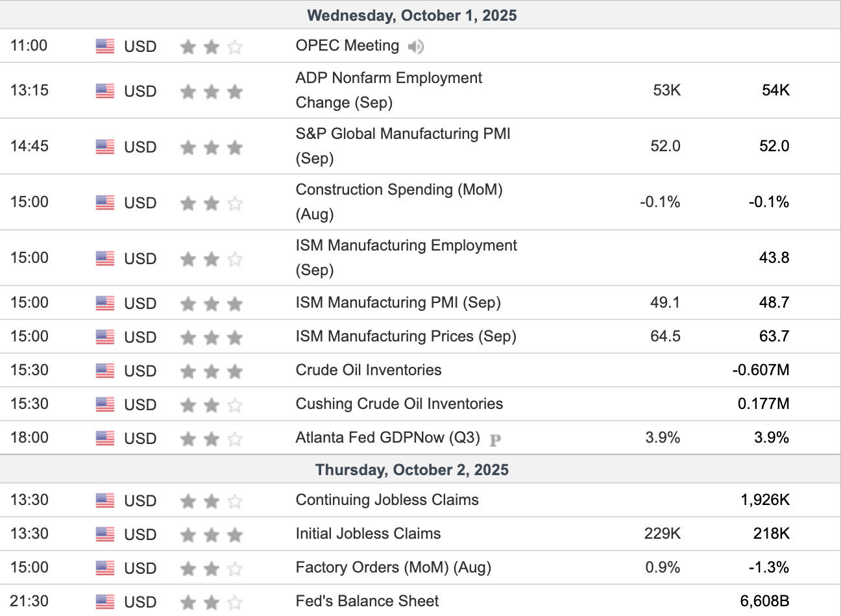Open the Crude Oil Inventories event
841x616 pixels.
click(x=368, y=370)
